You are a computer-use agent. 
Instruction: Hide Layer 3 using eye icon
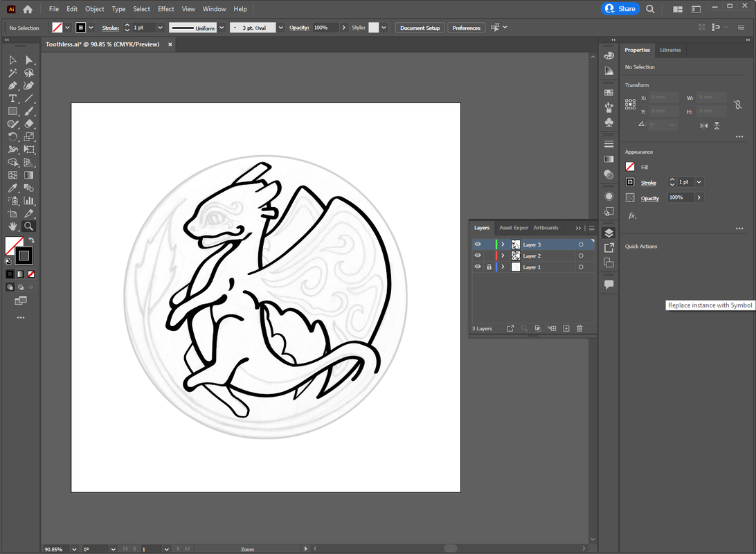(x=478, y=244)
